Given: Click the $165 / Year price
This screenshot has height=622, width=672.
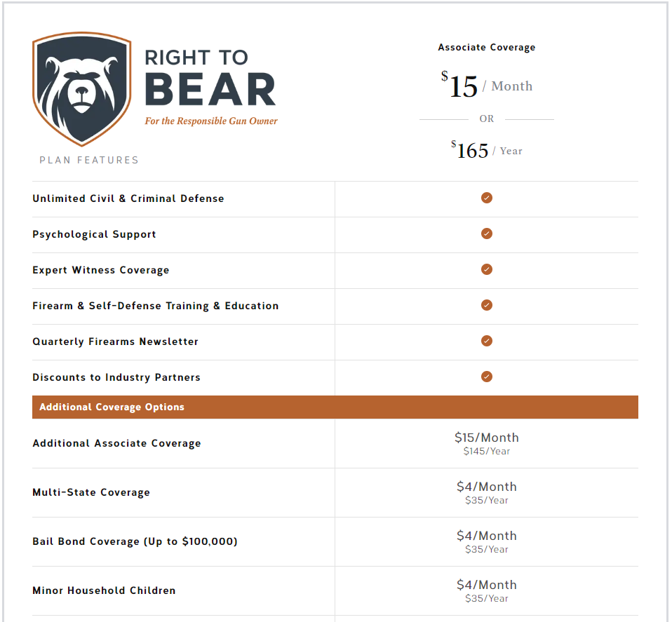Looking at the screenshot, I should pyautogui.click(x=486, y=150).
